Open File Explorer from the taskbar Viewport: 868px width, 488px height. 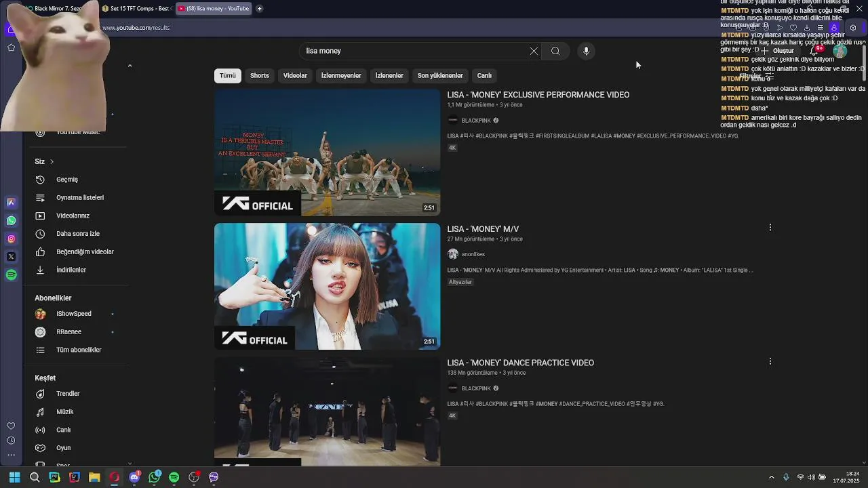[x=94, y=477]
